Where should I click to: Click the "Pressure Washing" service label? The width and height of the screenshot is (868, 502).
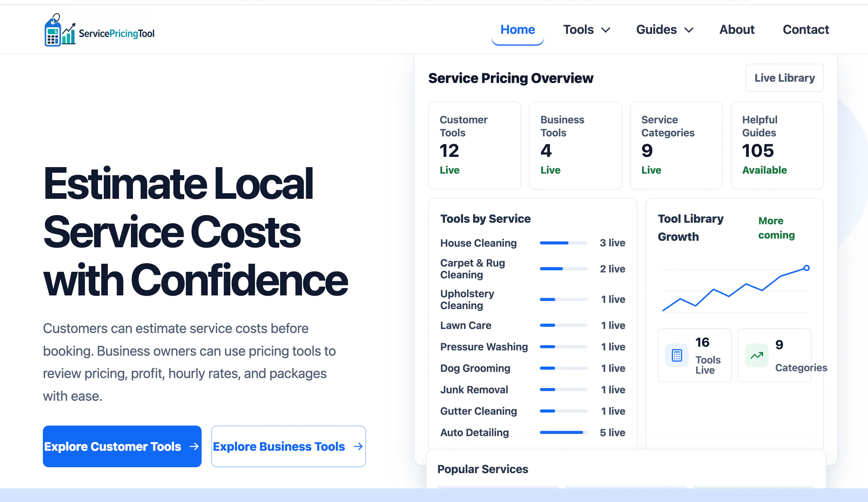[484, 347]
